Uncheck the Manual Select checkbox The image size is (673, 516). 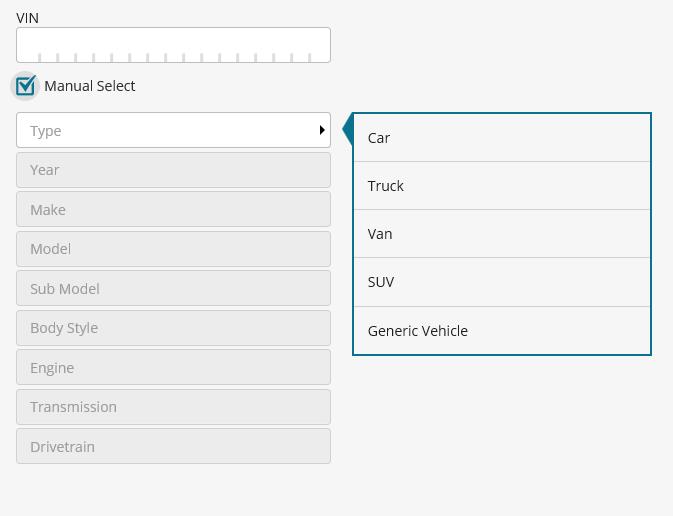pos(25,85)
